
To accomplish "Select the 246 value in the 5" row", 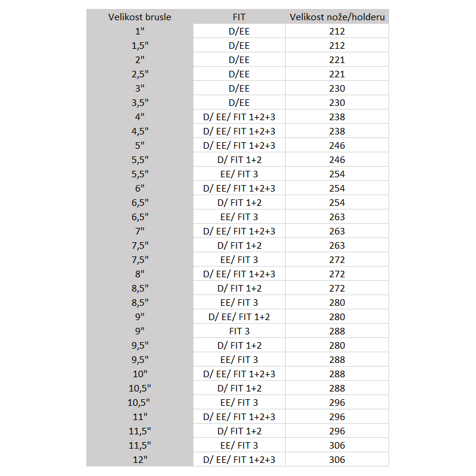I will 337,145.
